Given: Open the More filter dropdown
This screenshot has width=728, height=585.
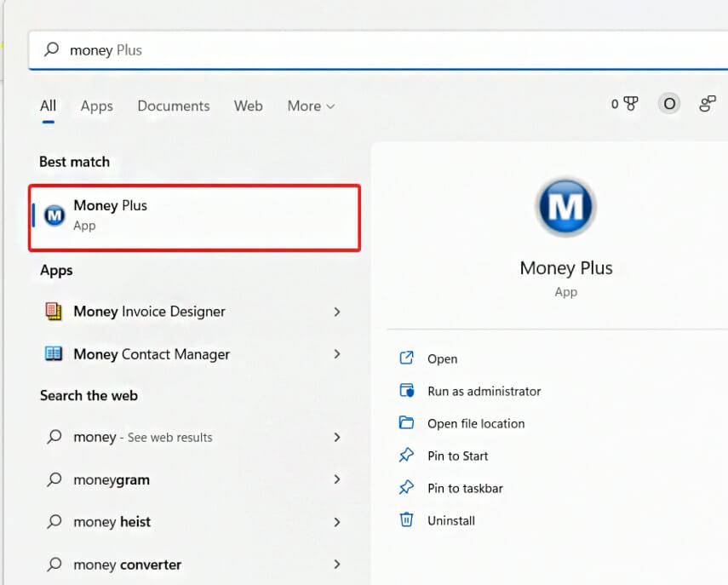Looking at the screenshot, I should 310,106.
